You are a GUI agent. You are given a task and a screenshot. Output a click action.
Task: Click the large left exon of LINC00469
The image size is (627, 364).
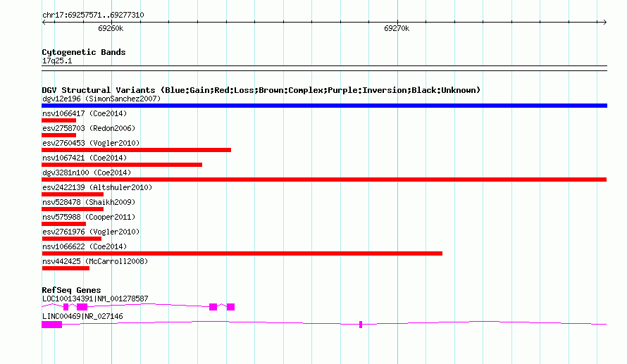52,325
